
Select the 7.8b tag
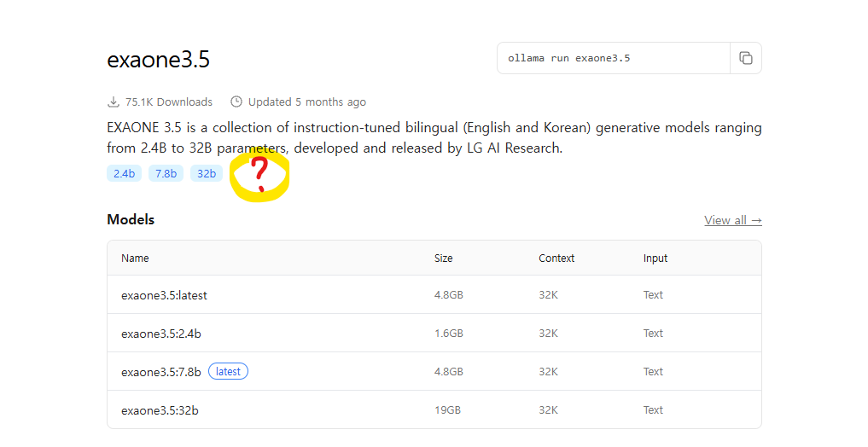coord(166,174)
